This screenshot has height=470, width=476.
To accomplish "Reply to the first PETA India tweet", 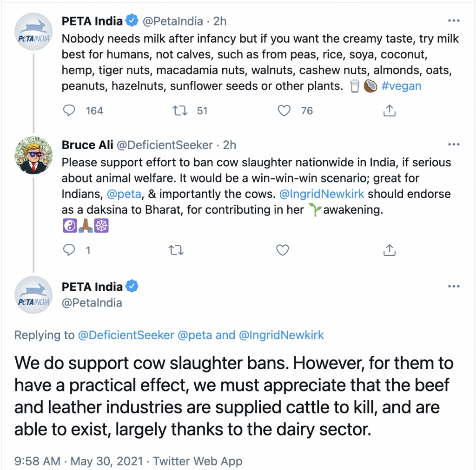I will [x=69, y=111].
